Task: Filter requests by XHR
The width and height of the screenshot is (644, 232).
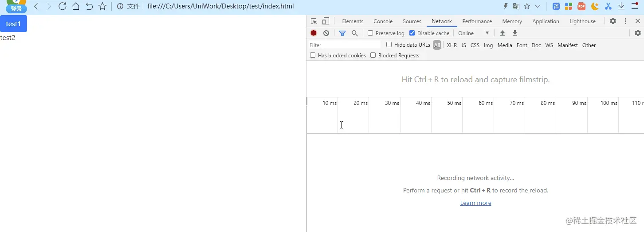Action: click(452, 45)
